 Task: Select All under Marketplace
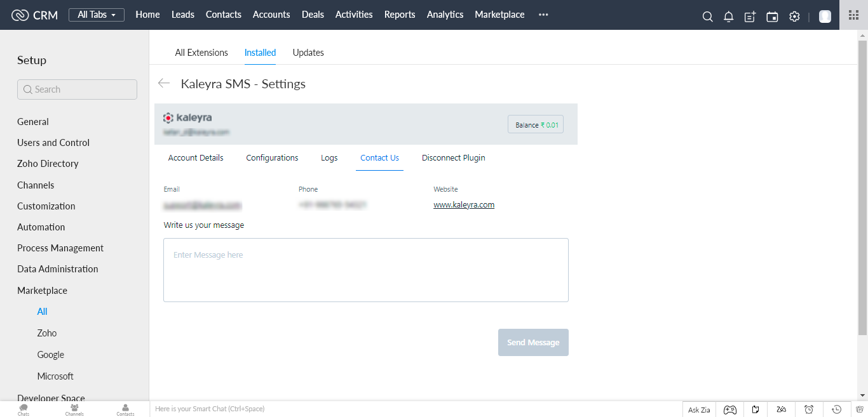pyautogui.click(x=43, y=311)
